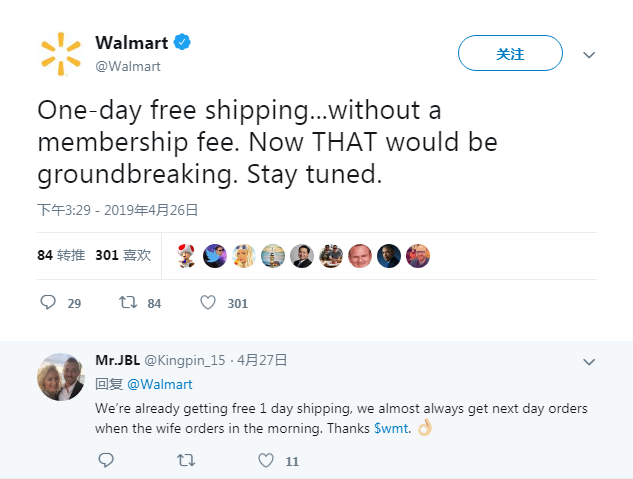Open the 301 喜欢 likes list

point(123,255)
